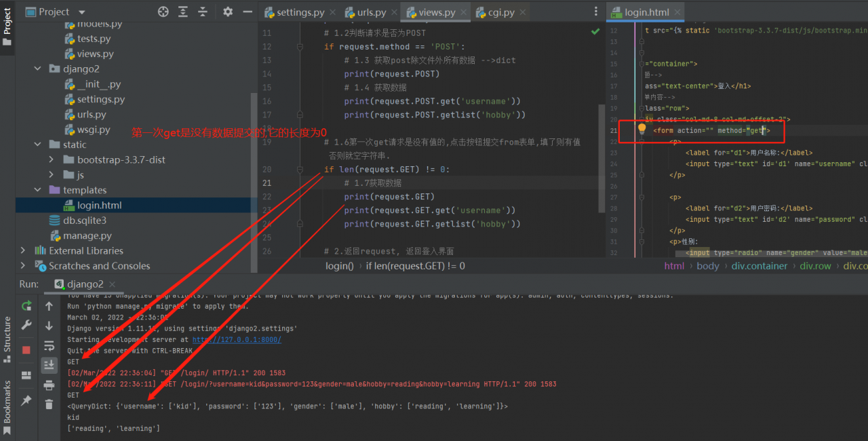Collapse the templates folder
Viewport: 868px width, 441px height.
(x=39, y=190)
